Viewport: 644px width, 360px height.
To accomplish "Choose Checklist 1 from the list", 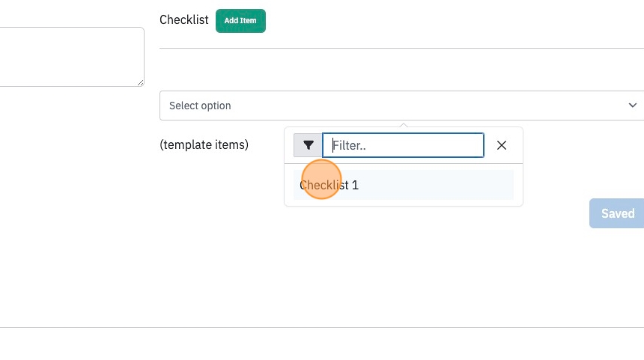I will click(x=404, y=185).
